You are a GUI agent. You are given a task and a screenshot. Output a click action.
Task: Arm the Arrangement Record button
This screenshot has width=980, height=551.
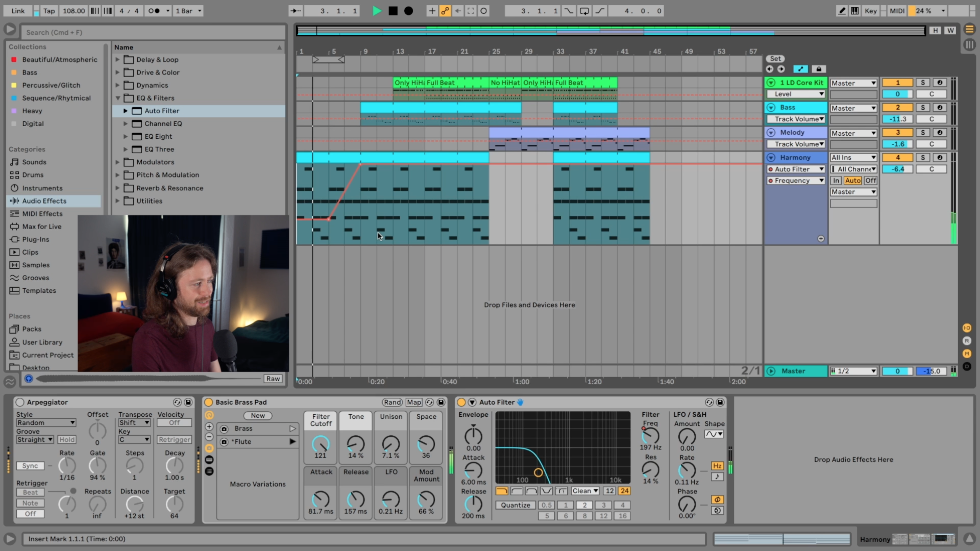(x=409, y=11)
